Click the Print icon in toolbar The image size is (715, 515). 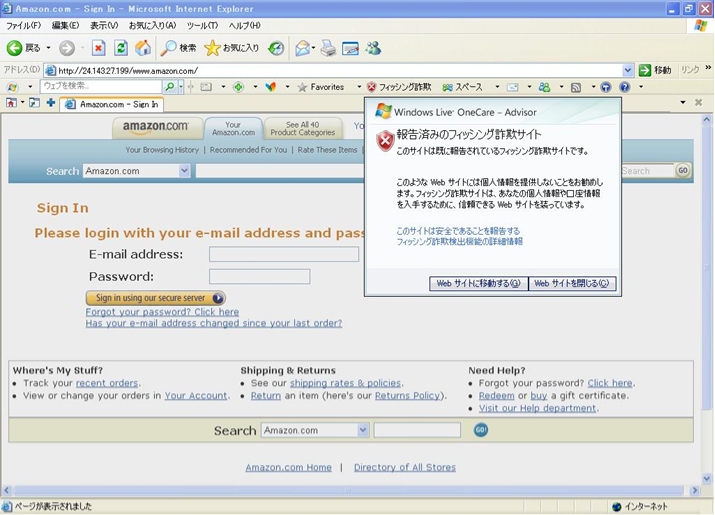click(x=328, y=48)
